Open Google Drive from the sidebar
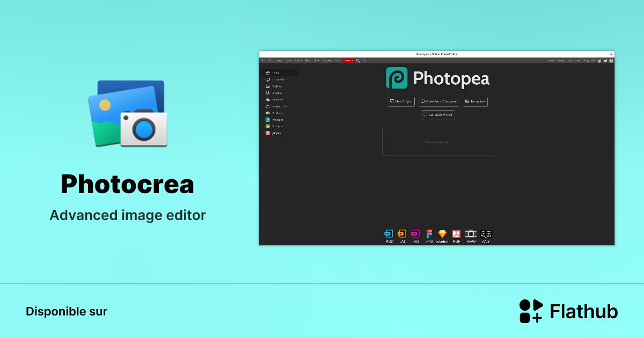This screenshot has height=338, width=644. (278, 106)
